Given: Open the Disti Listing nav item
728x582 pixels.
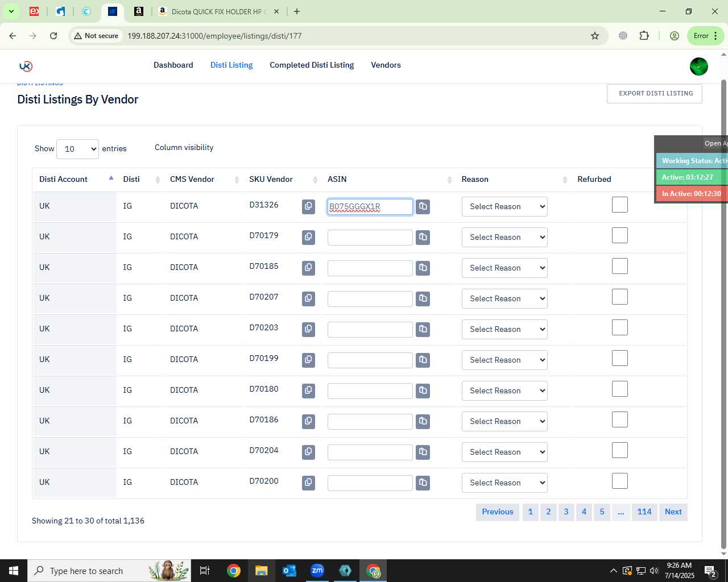Looking at the screenshot, I should click(231, 65).
